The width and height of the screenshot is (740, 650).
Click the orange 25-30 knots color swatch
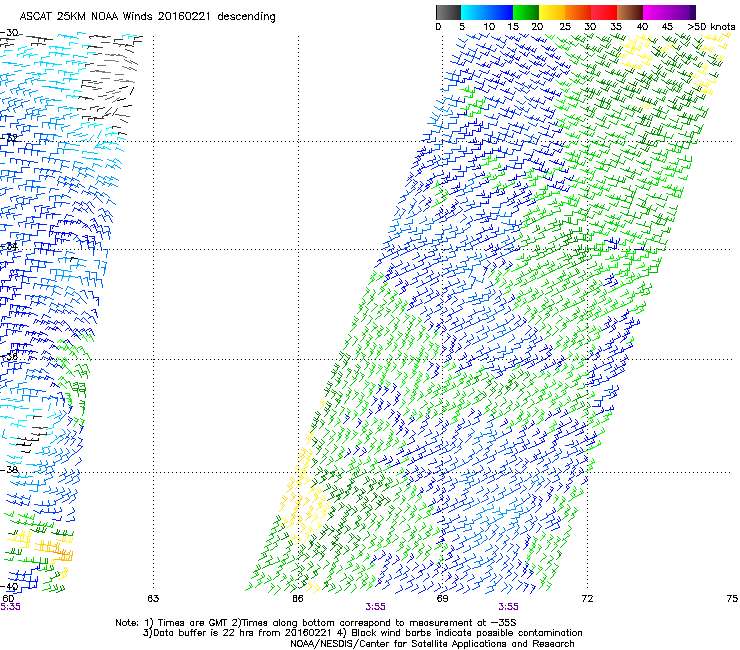coord(578,12)
